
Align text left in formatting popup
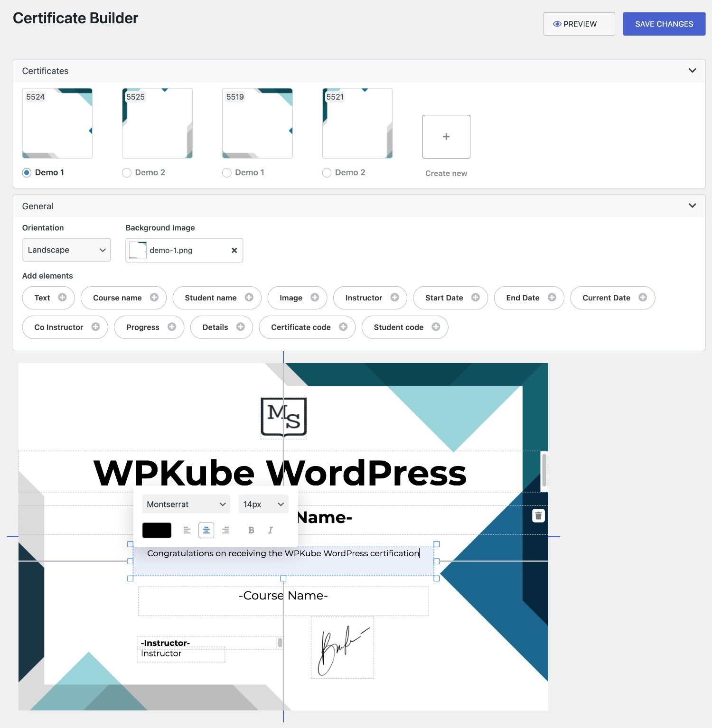[187, 530]
